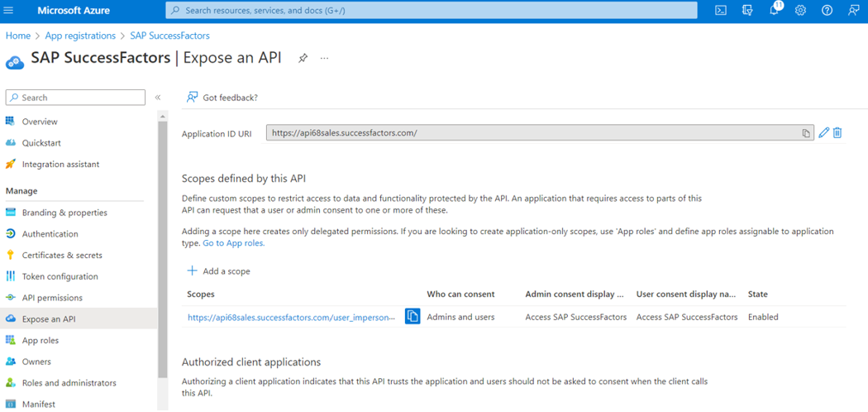This screenshot has width=868, height=412.
Task: Click the Authorized client applications heading
Action: click(251, 362)
